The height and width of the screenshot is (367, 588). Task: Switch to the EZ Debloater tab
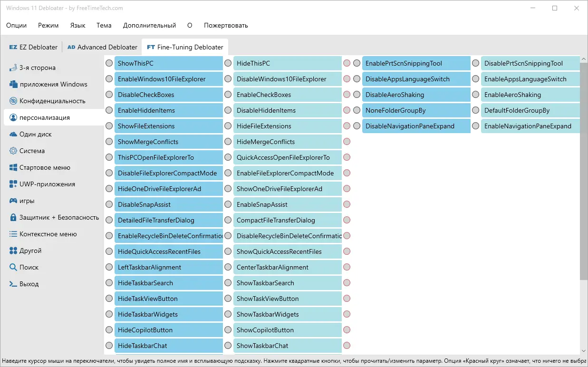pyautogui.click(x=33, y=47)
